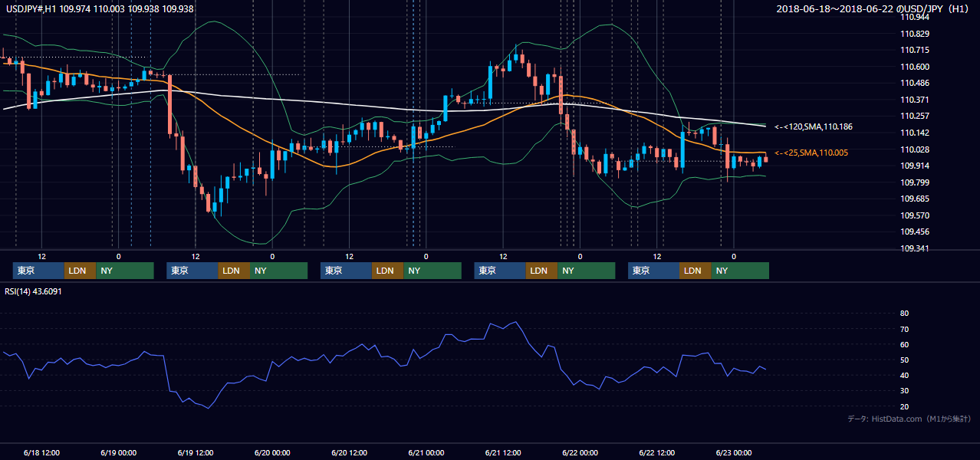Click the last NY session box of the week

[740, 271]
